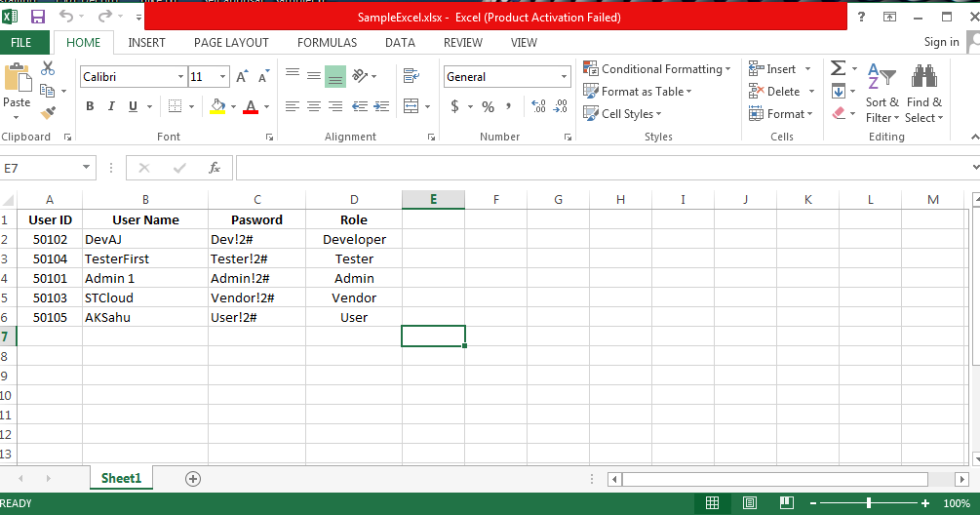This screenshot has width=980, height=515.
Task: Click the Wrap Text icon
Action: coord(412,76)
